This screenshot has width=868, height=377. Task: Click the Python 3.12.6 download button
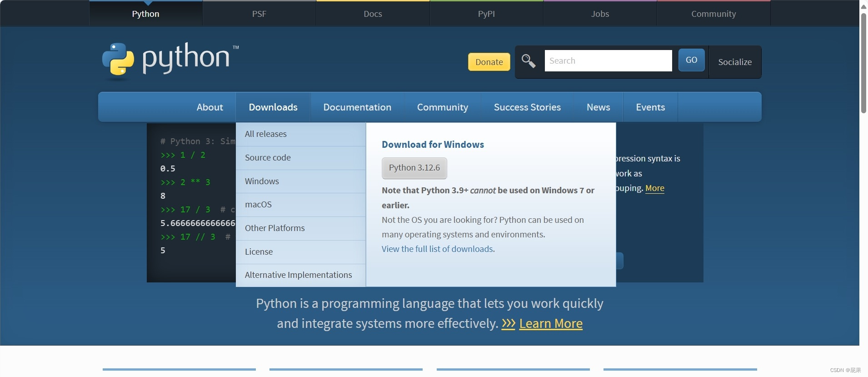tap(414, 168)
